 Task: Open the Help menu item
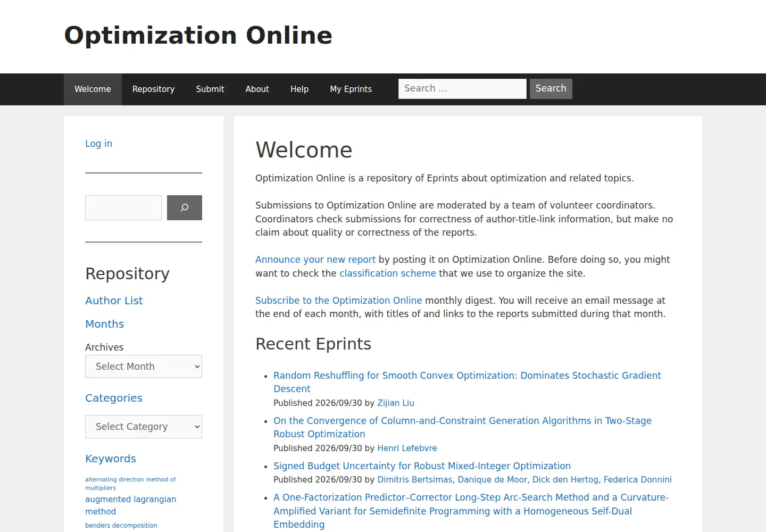[x=299, y=89]
